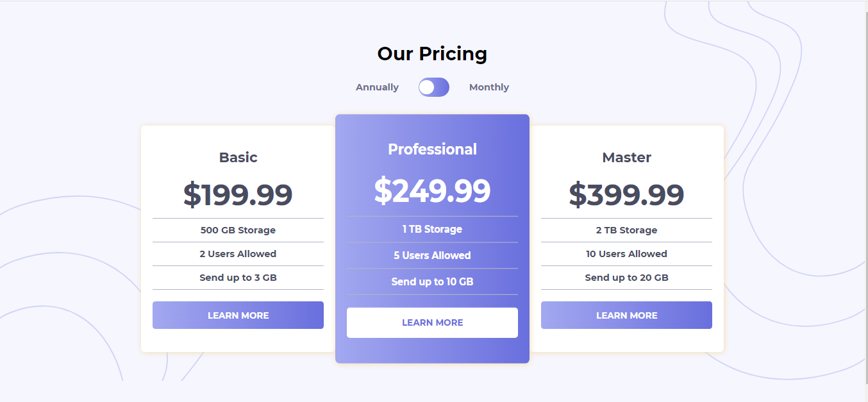Image resolution: width=868 pixels, height=402 pixels.
Task: Select the Professional plan card
Action: (432, 237)
